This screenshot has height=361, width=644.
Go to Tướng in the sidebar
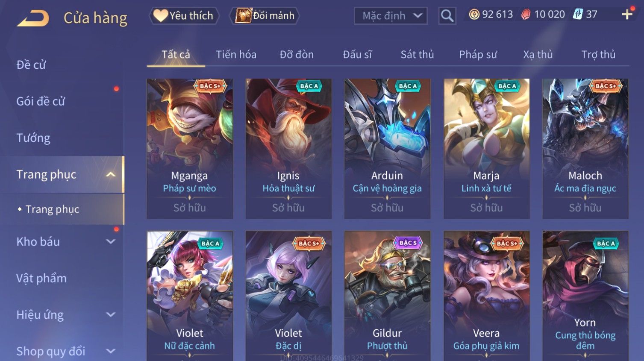coord(33,138)
